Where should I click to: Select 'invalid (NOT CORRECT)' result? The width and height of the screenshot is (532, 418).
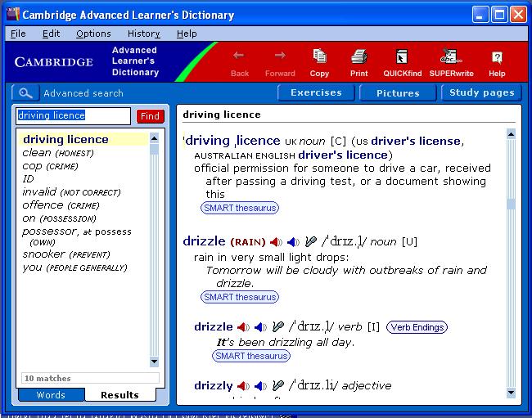71,192
